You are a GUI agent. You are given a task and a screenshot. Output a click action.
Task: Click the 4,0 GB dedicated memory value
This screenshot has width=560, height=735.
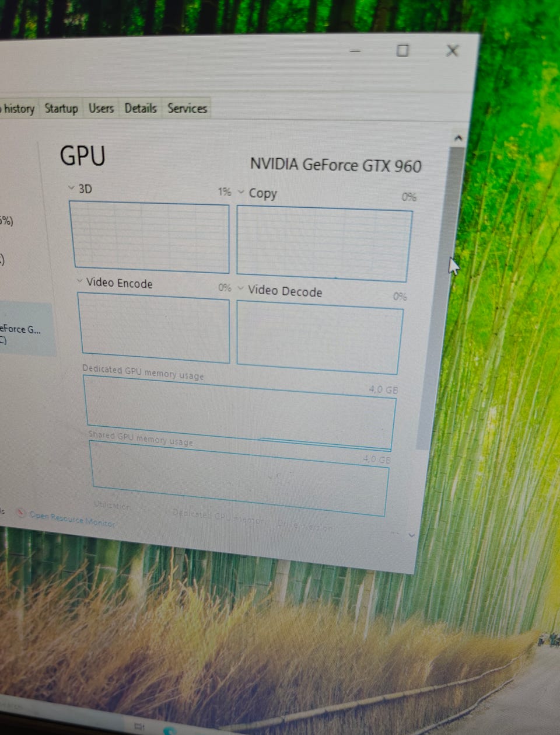383,389
